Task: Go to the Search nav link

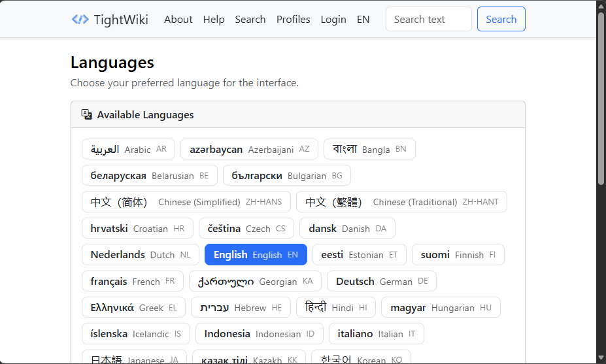Action: coord(250,20)
